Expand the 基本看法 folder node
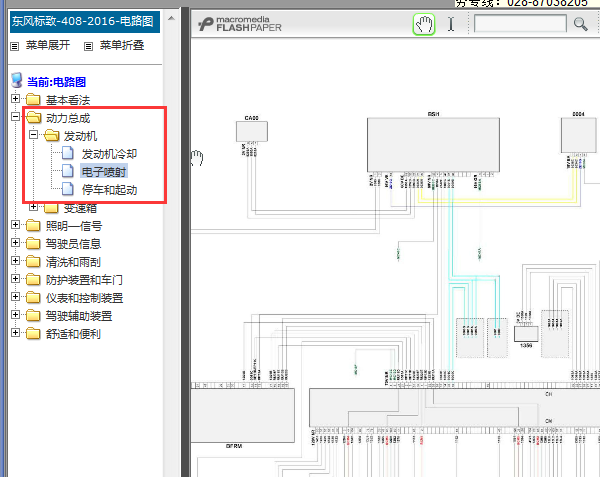The width and height of the screenshot is (600, 477). 15,99
